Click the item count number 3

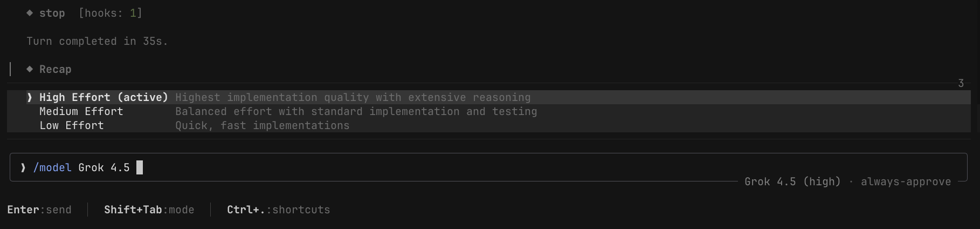tap(961, 83)
